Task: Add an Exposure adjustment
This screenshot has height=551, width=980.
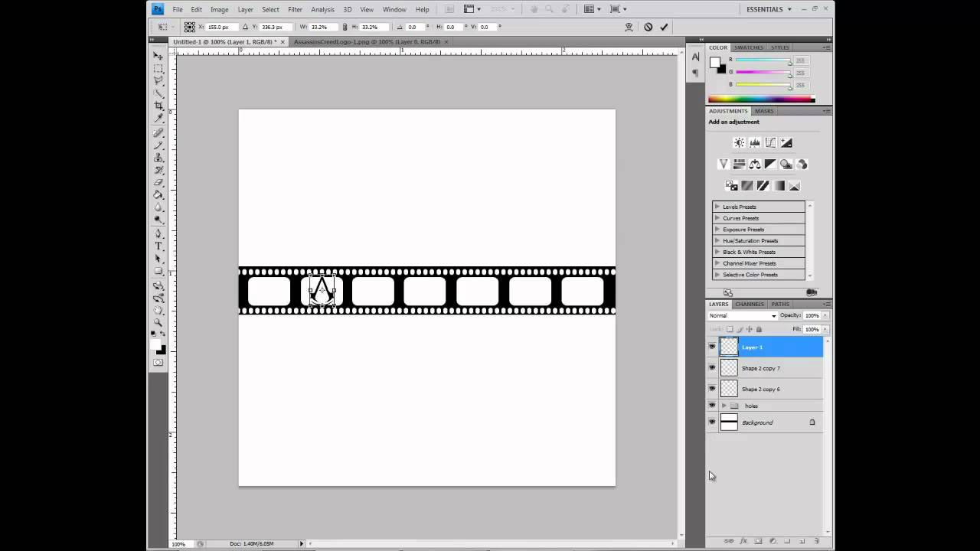Action: tap(786, 143)
